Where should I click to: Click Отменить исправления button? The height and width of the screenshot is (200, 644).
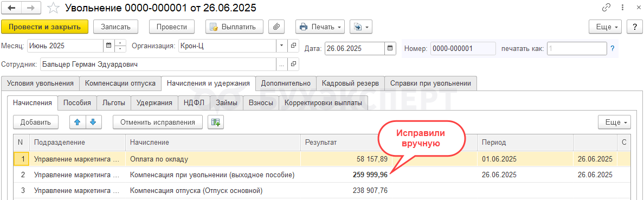[x=158, y=122]
